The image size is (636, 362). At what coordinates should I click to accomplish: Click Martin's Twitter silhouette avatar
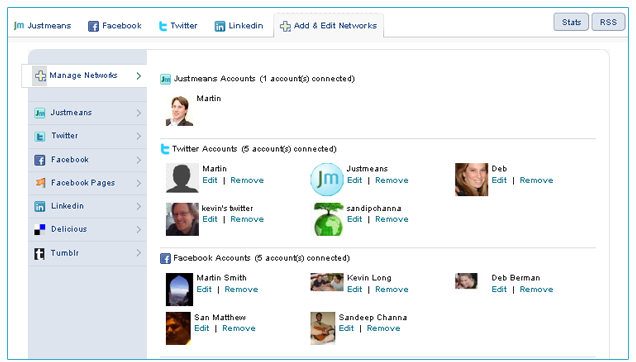[182, 178]
